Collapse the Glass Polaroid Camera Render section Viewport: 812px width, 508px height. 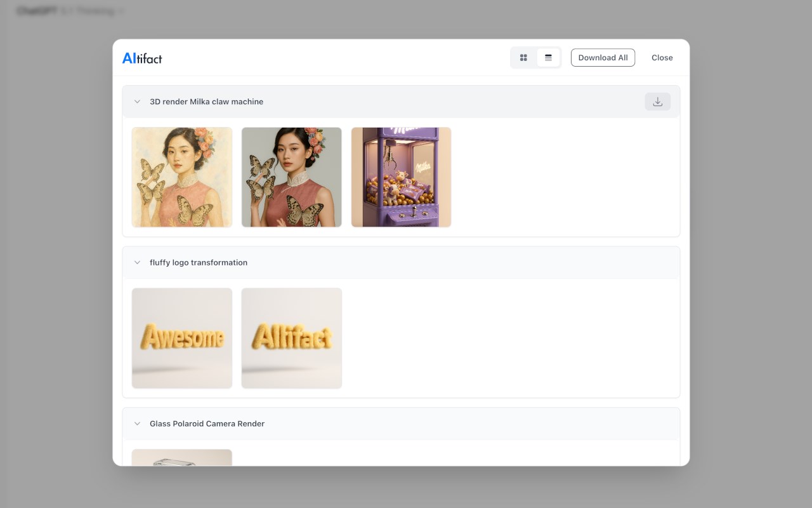coord(137,424)
